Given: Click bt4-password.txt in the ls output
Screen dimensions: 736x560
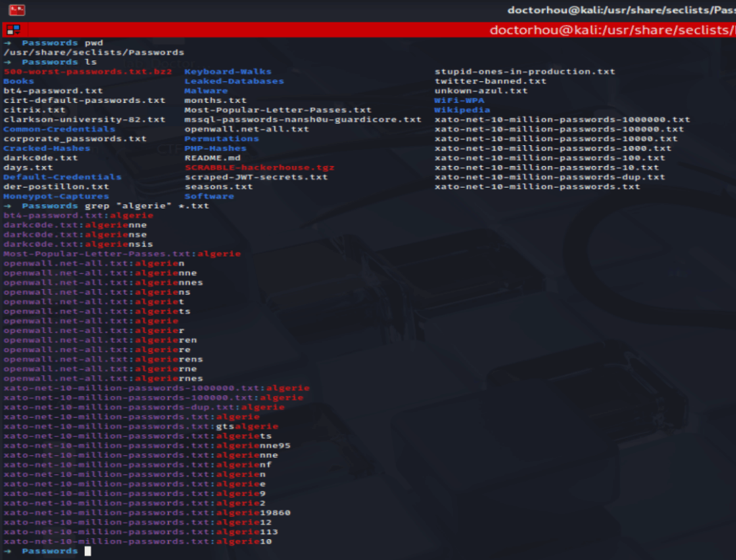Looking at the screenshot, I should (53, 91).
